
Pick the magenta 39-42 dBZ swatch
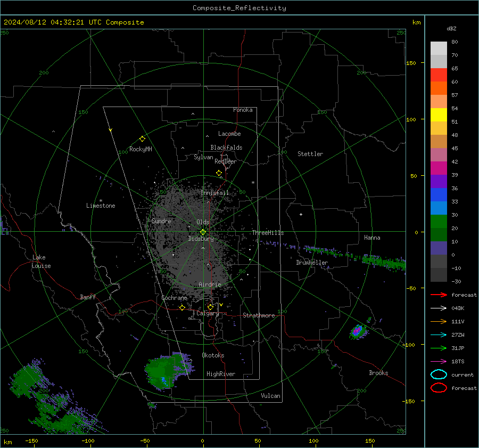[439, 168]
